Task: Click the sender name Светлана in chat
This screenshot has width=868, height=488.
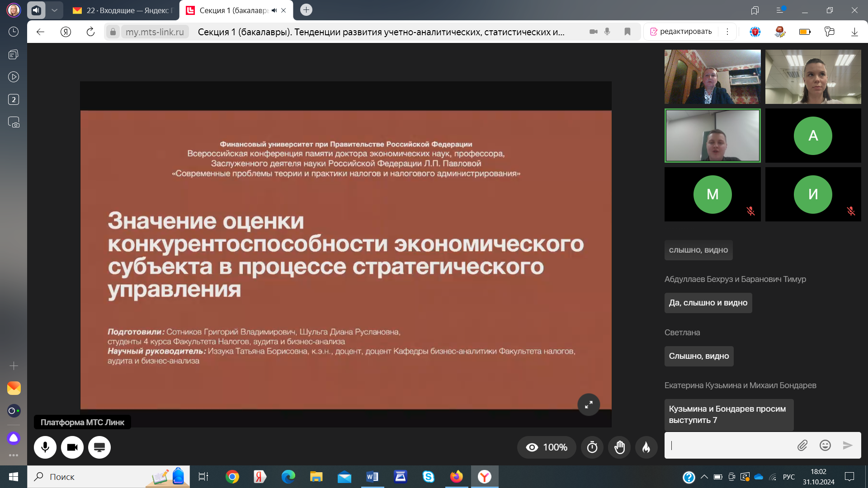Action: tap(682, 333)
